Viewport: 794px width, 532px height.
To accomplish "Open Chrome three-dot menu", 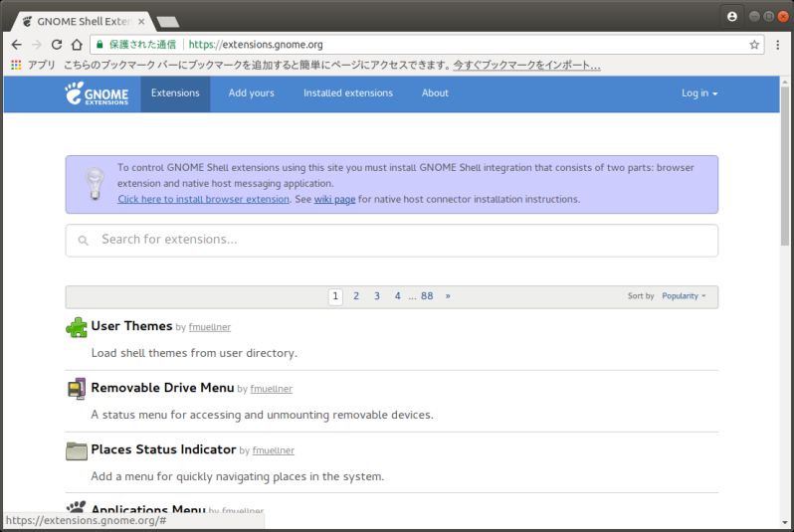I will [x=778, y=45].
